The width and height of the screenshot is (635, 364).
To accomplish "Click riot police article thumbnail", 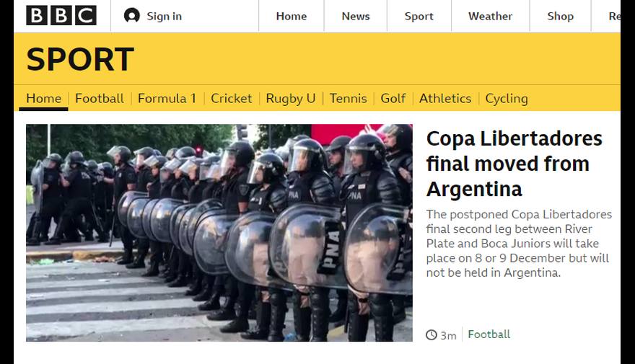I will tap(219, 233).
